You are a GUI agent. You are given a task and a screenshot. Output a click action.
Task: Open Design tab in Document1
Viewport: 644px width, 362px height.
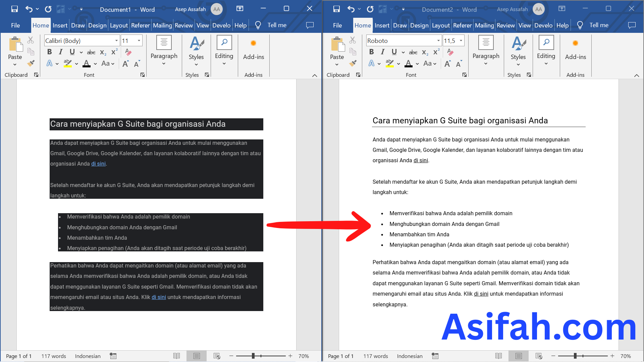click(x=97, y=25)
